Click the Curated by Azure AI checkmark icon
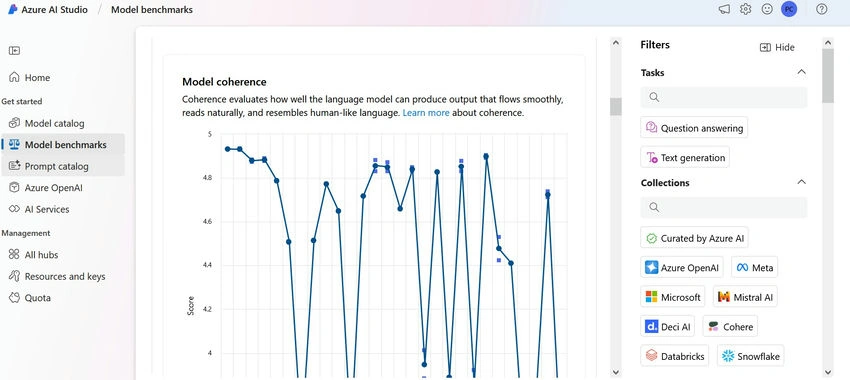 point(651,238)
